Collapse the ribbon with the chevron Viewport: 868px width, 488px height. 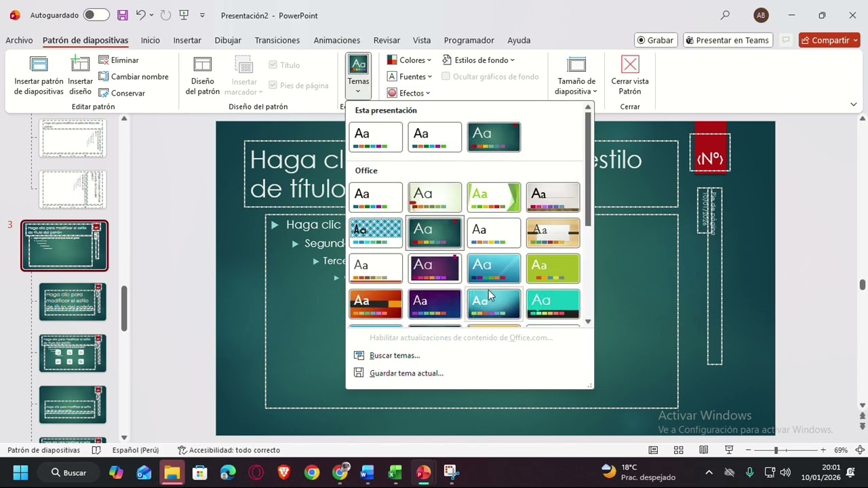853,104
